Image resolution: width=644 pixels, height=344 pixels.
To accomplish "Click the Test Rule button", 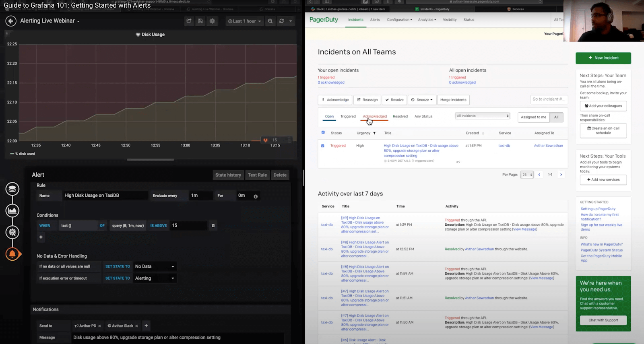I will click(257, 175).
